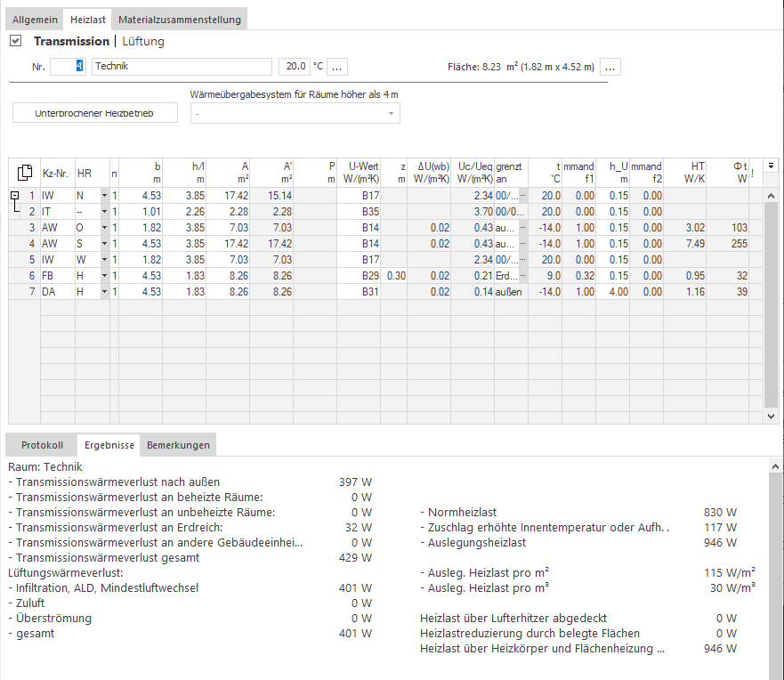Click the table scrollbar up arrow
Viewport: 784px width, 680px height.
[x=771, y=196]
